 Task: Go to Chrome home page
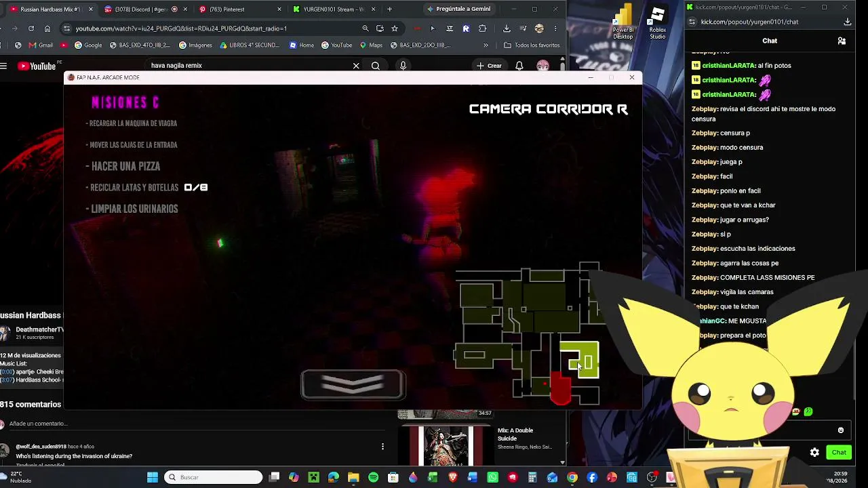tap(47, 28)
